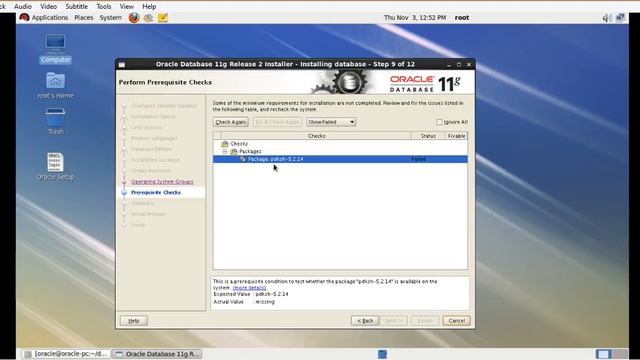Viewport: 640px width, 360px height.
Task: Select the Prerequisite Checks step
Action: [x=156, y=192]
